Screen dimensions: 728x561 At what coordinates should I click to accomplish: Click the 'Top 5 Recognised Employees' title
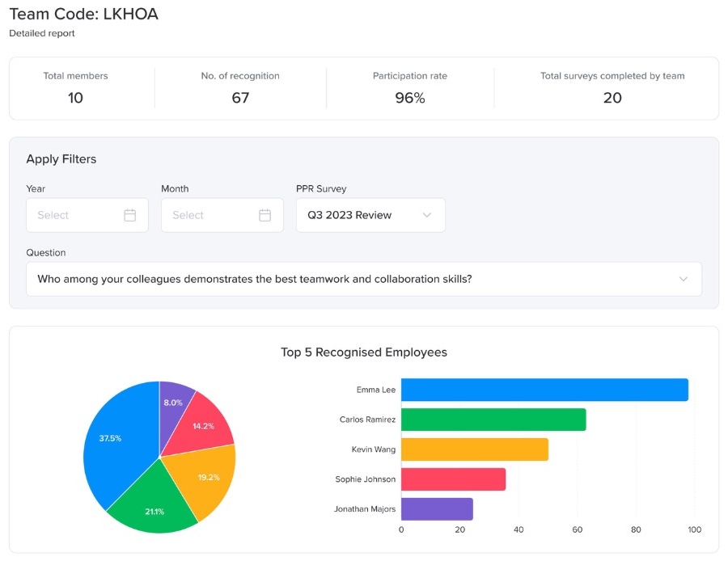pos(364,352)
